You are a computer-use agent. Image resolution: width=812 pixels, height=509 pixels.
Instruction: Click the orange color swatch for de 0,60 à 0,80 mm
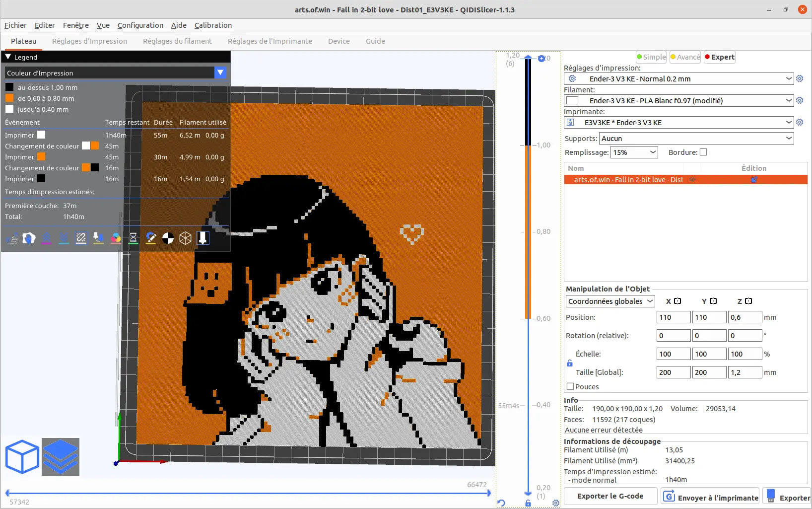point(9,98)
